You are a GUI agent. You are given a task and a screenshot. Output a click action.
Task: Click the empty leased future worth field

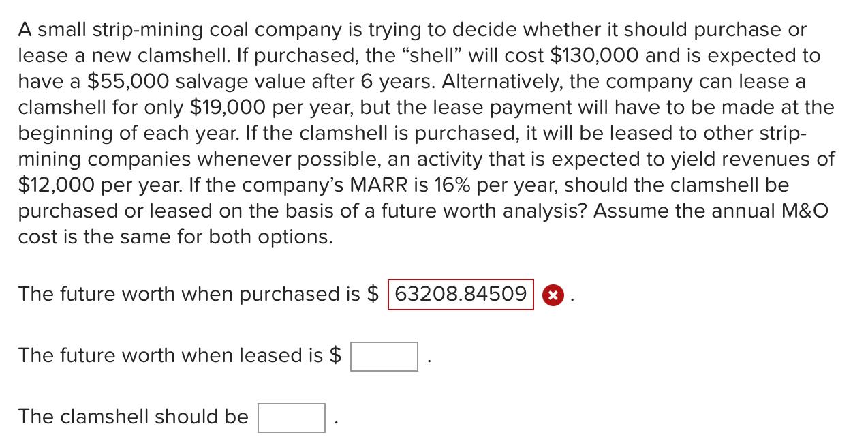click(x=384, y=356)
